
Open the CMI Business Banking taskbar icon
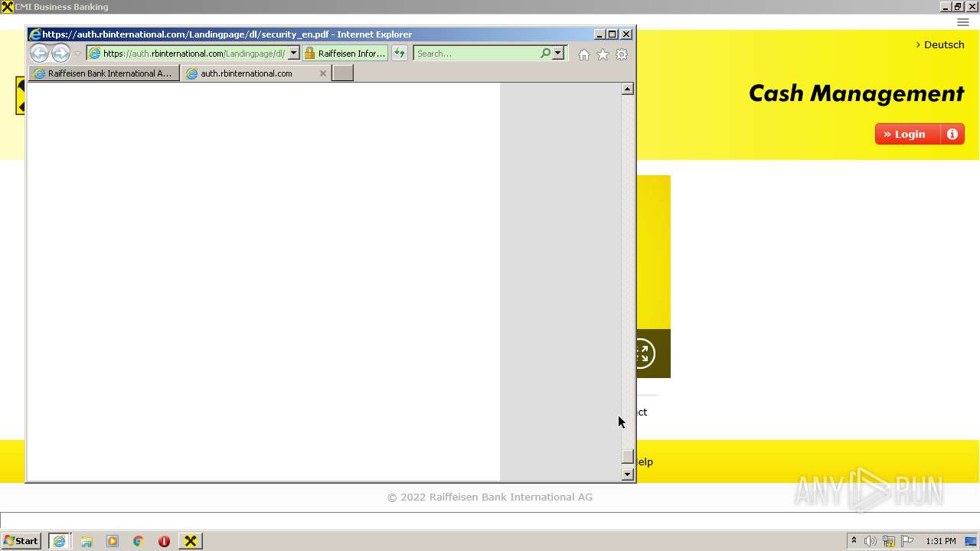[191, 541]
